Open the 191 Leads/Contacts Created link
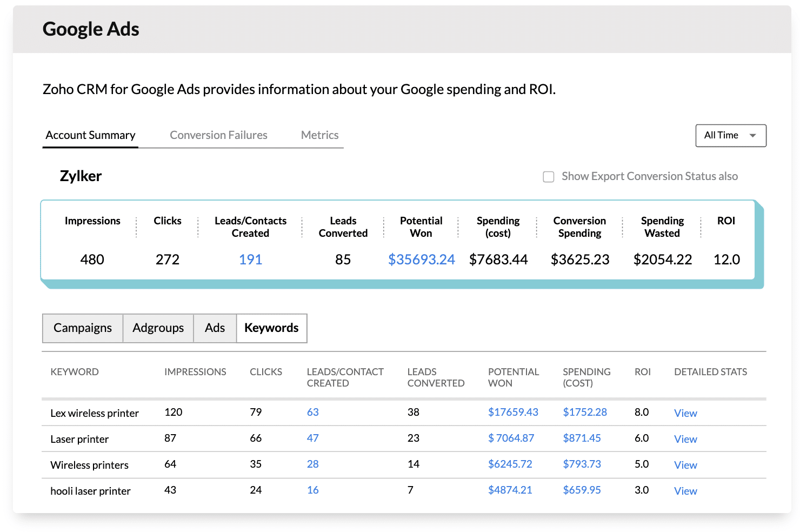 (x=250, y=260)
